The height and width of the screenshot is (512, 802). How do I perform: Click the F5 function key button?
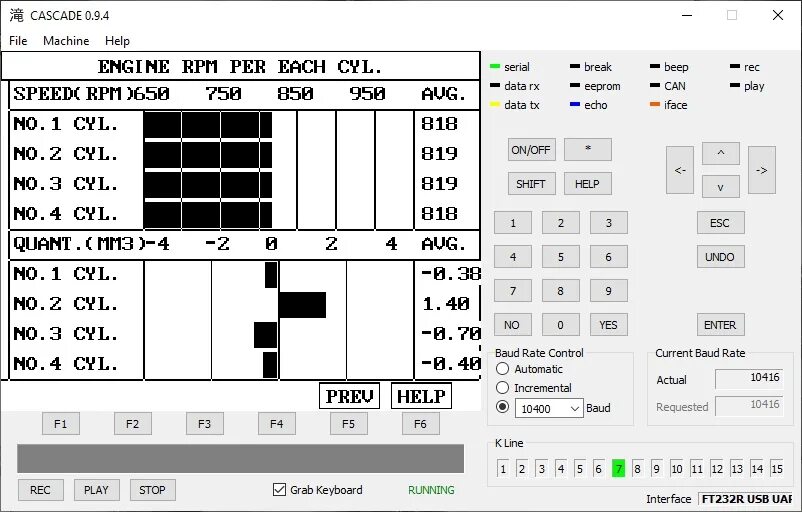click(x=348, y=424)
